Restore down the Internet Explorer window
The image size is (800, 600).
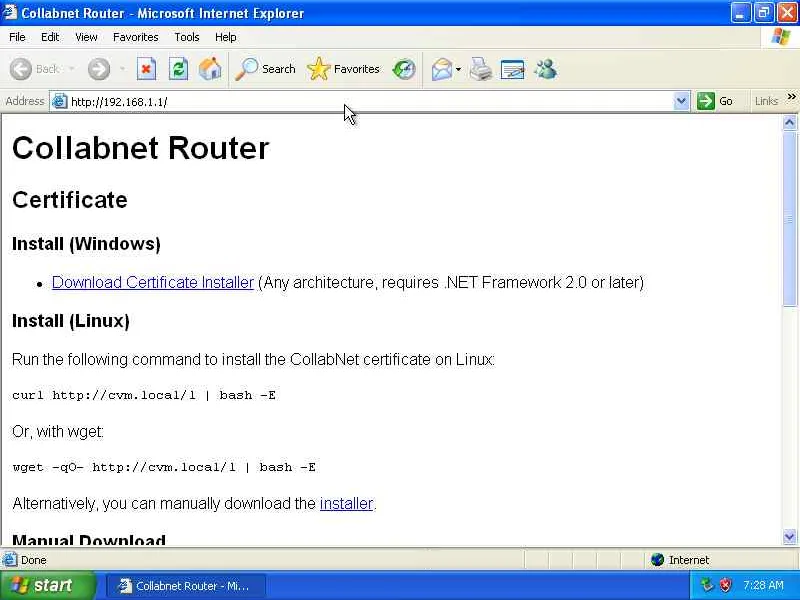(763, 13)
